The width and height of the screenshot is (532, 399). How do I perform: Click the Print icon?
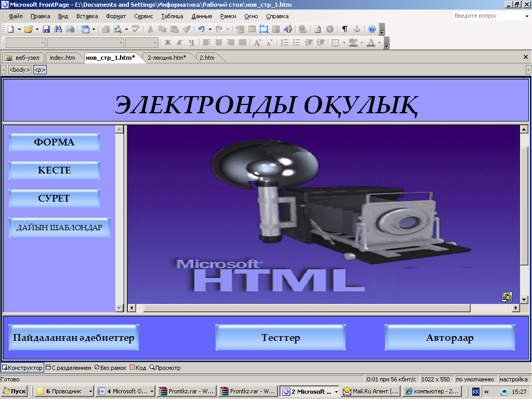[105, 29]
